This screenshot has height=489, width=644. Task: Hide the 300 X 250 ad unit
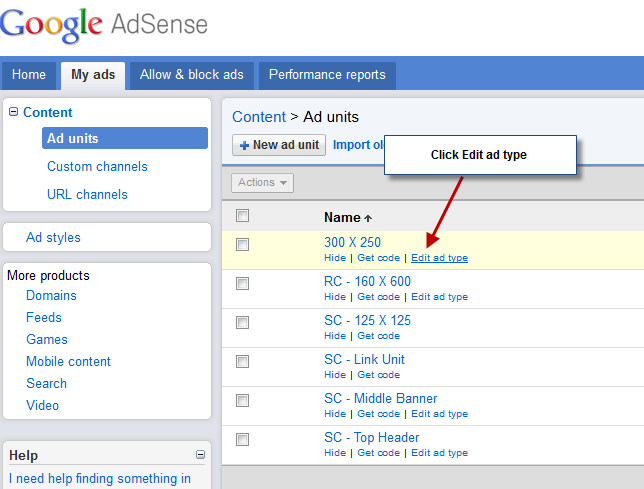coord(335,258)
